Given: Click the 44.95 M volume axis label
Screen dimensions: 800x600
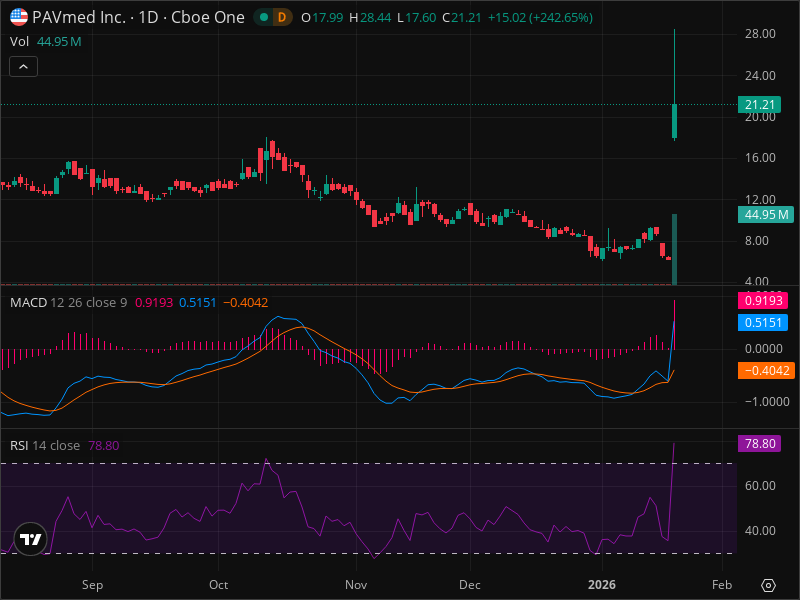Looking at the screenshot, I should (766, 215).
